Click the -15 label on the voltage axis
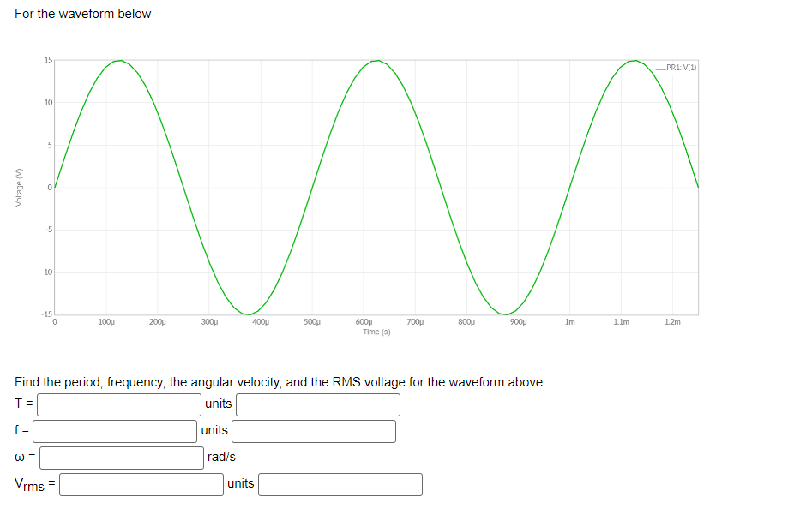This screenshot has height=509, width=812. click(x=45, y=312)
